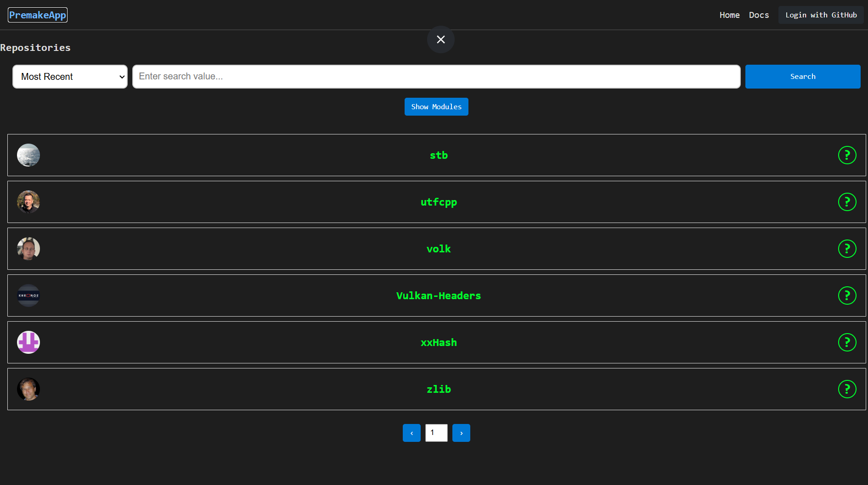Image resolution: width=868 pixels, height=485 pixels.
Task: Close the panel with the X button
Action: pos(441,39)
